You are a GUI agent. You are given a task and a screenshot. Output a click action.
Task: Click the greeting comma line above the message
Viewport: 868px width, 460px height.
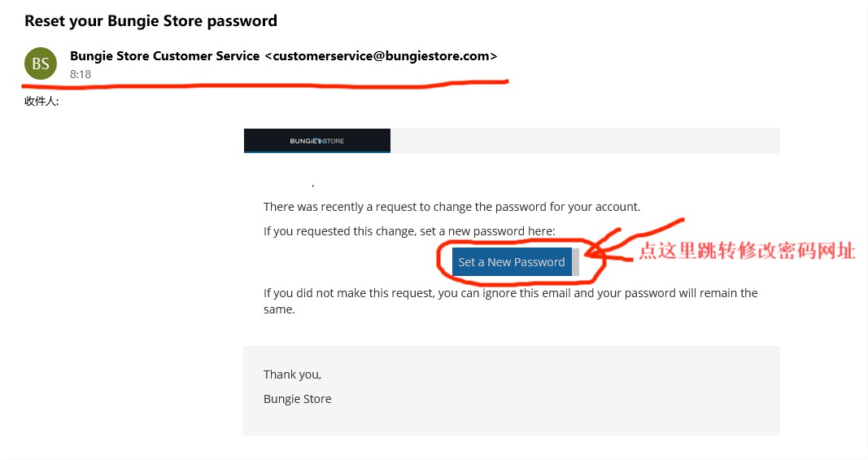pyautogui.click(x=313, y=184)
